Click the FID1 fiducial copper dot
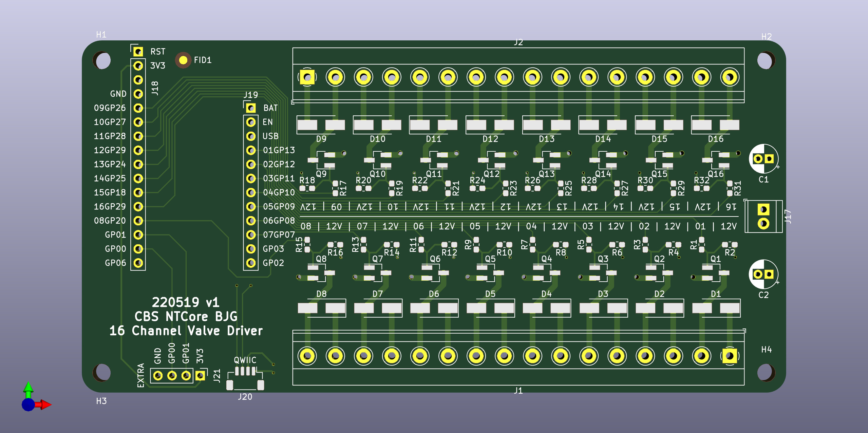 coord(183,60)
